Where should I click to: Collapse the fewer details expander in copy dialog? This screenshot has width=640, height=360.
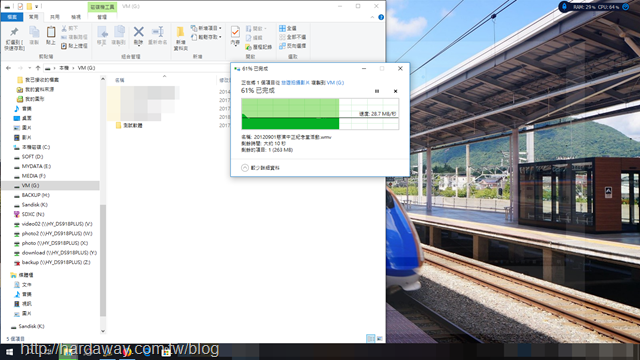pyautogui.click(x=245, y=168)
